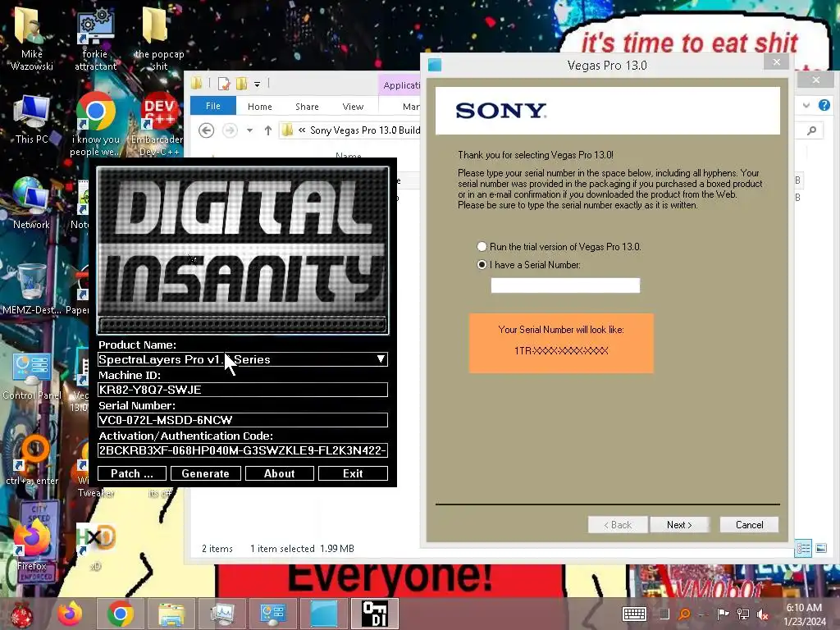Open the touch keyboard from the tray
840x630 pixels.
point(634,614)
